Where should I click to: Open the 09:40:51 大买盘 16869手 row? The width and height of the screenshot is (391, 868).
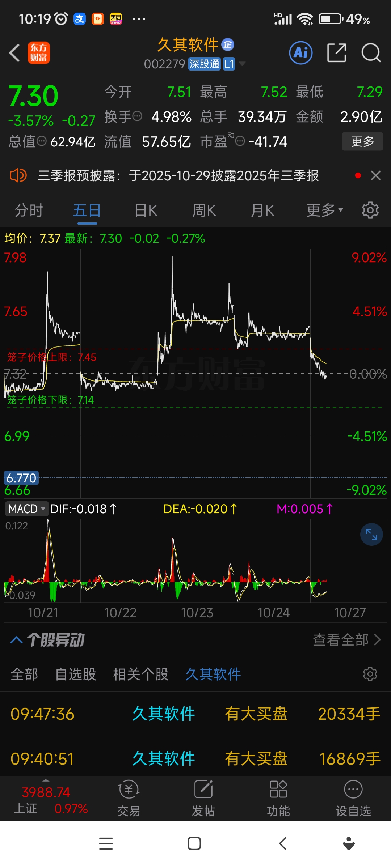[x=195, y=758]
